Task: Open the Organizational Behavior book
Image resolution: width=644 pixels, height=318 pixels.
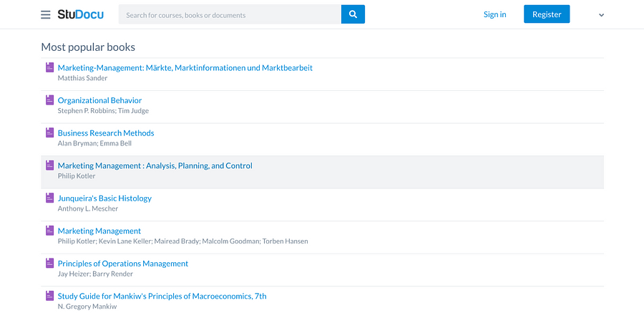Action: [x=99, y=100]
